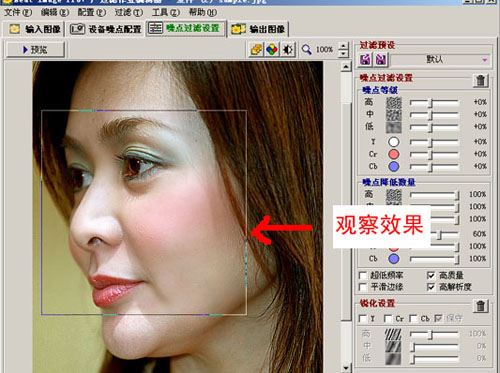Switch to the 设备噪点配置 tab
This screenshot has width=500, height=373.
click(x=106, y=29)
